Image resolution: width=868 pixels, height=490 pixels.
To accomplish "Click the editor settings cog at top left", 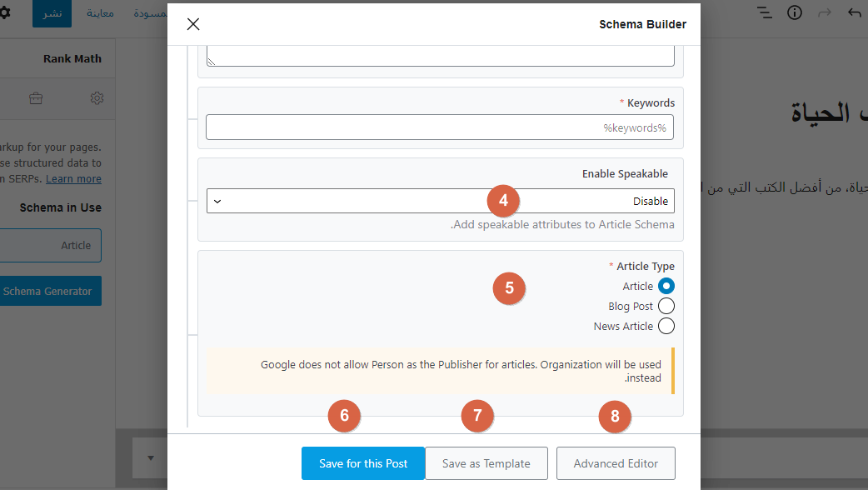I will click(x=4, y=14).
